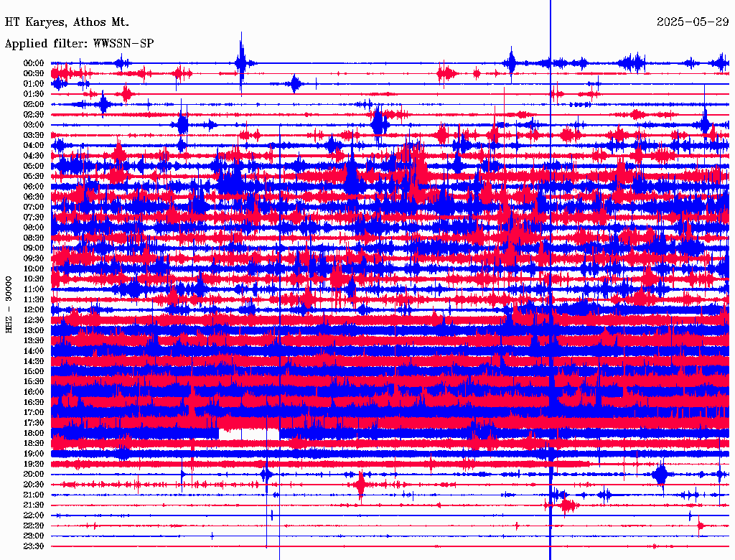Select the 01:00 time label
Viewport: 735px width, 560px height.
pos(34,84)
